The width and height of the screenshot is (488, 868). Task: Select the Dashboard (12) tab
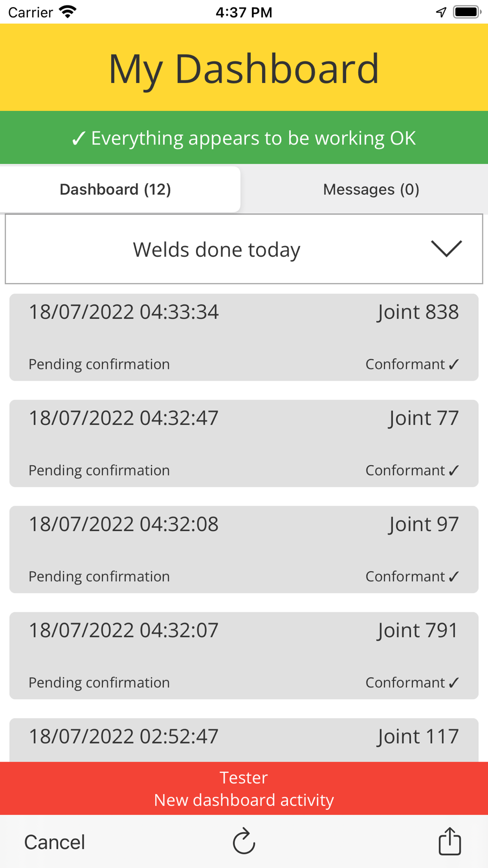click(116, 189)
